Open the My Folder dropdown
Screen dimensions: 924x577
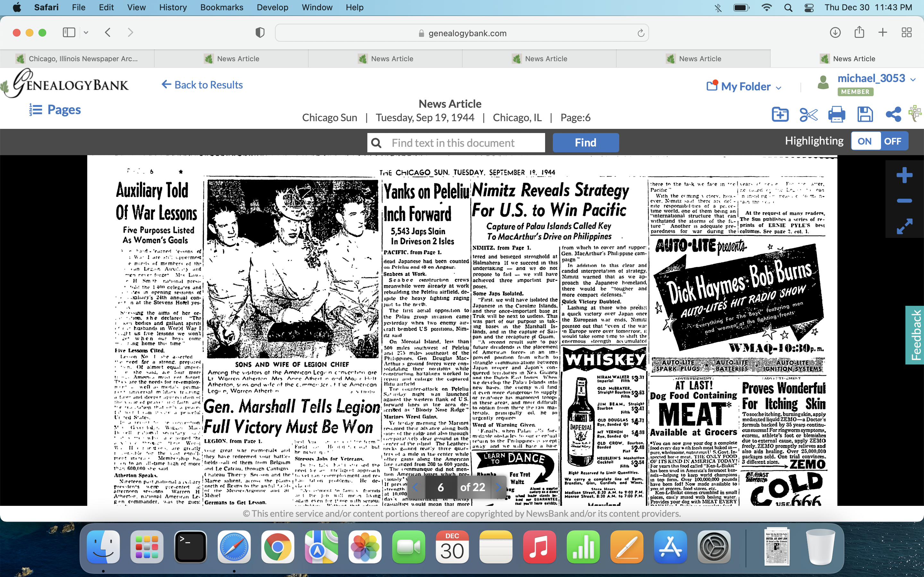(745, 87)
